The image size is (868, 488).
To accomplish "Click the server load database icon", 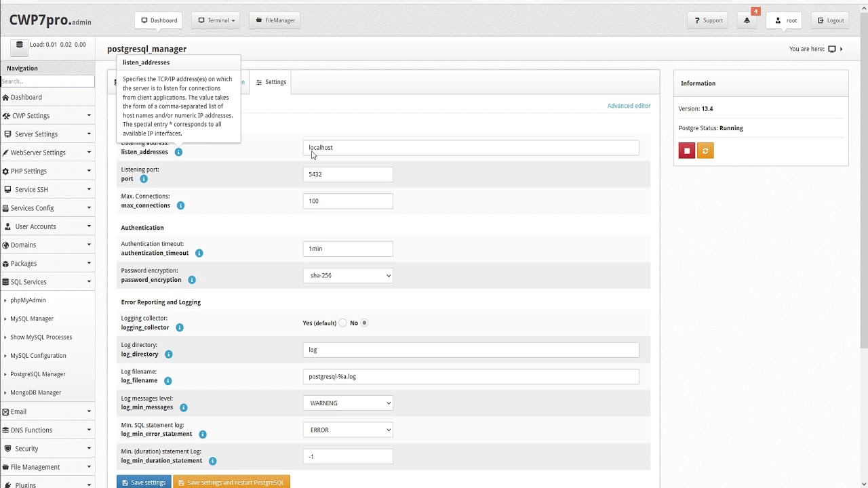I will (19, 45).
